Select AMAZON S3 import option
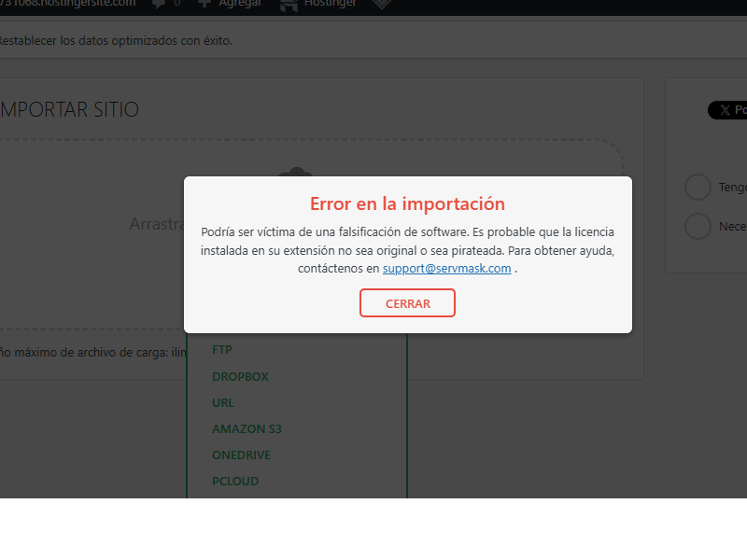 (x=247, y=429)
